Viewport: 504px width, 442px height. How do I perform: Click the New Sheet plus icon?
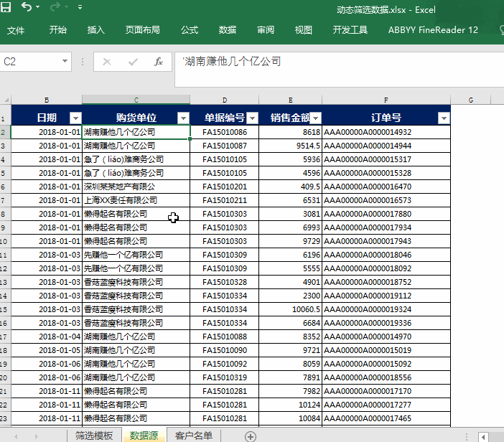click(251, 436)
